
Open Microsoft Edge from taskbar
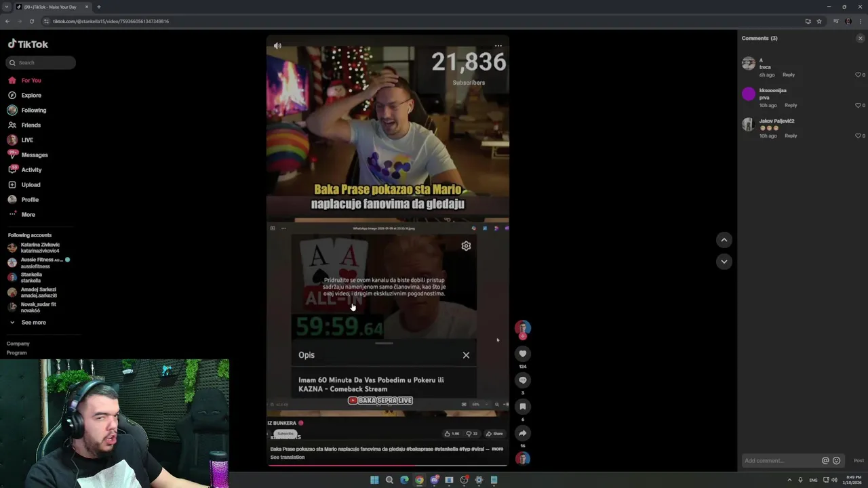(404, 480)
